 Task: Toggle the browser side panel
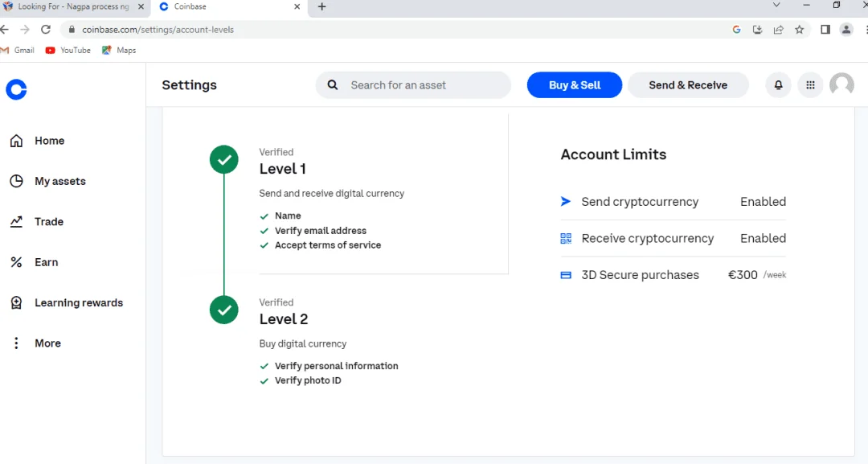[825, 30]
